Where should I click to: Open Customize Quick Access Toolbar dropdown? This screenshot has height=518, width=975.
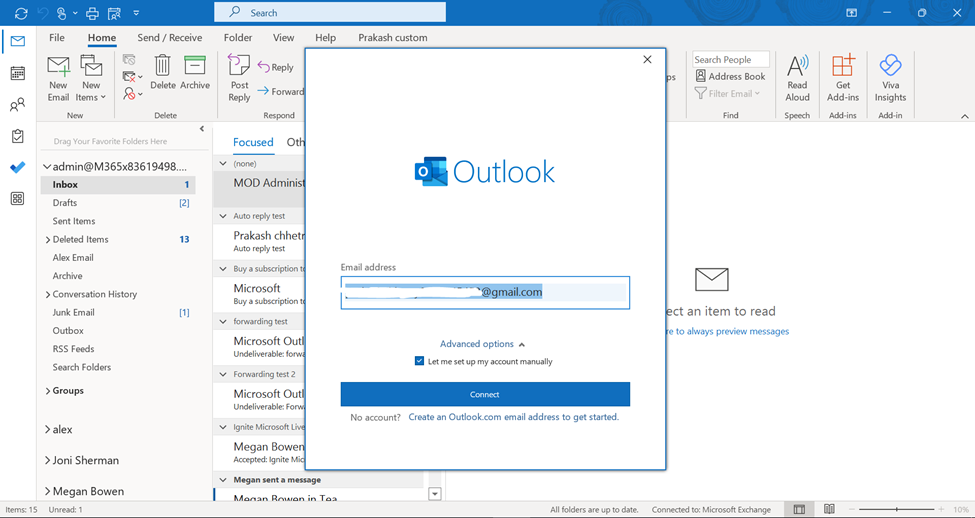pyautogui.click(x=136, y=12)
